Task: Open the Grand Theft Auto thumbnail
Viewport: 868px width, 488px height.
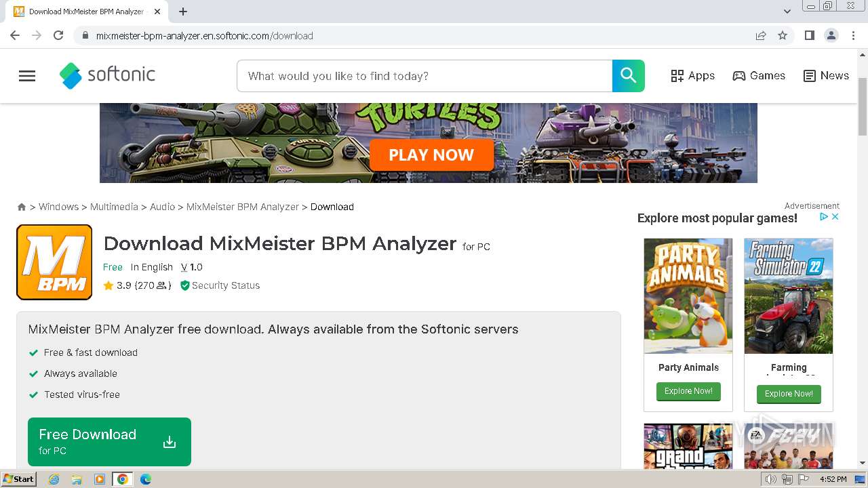Action: 688,447
